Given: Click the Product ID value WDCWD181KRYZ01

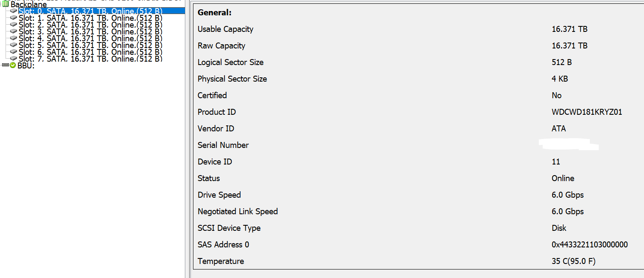Looking at the screenshot, I should tap(587, 112).
